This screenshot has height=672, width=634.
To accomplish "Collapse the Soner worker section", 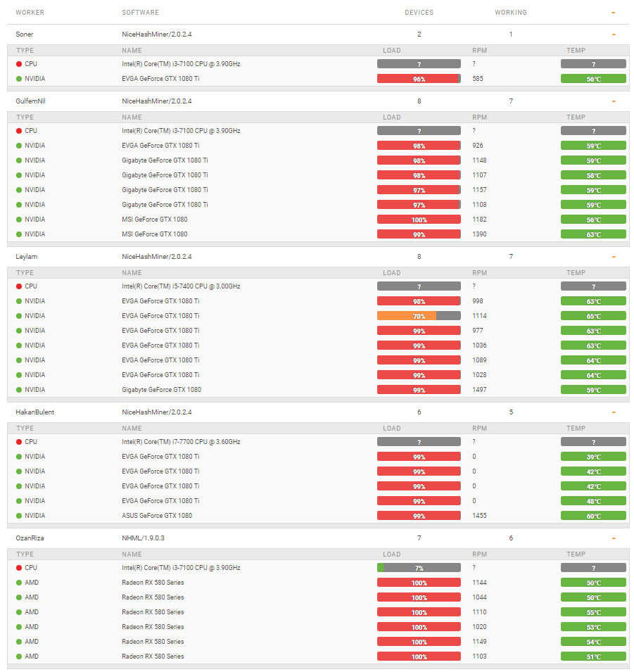I will click(x=614, y=34).
